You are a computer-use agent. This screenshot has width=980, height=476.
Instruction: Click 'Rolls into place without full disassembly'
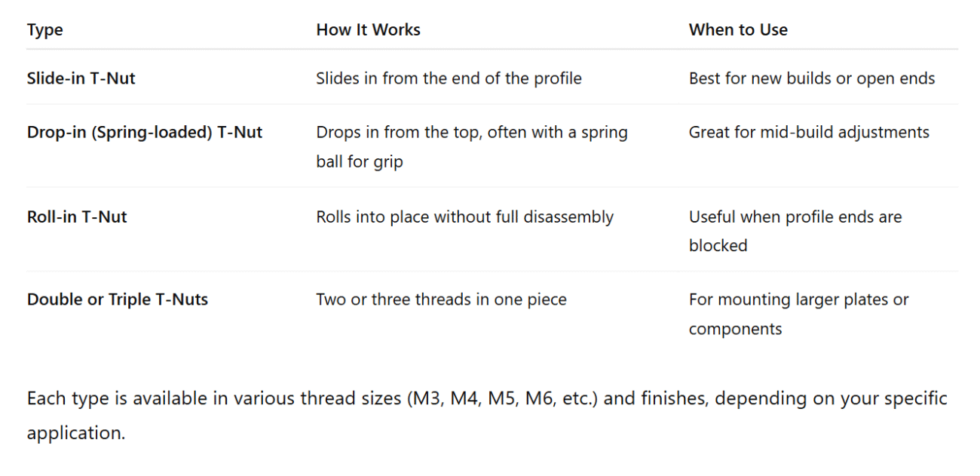(464, 217)
